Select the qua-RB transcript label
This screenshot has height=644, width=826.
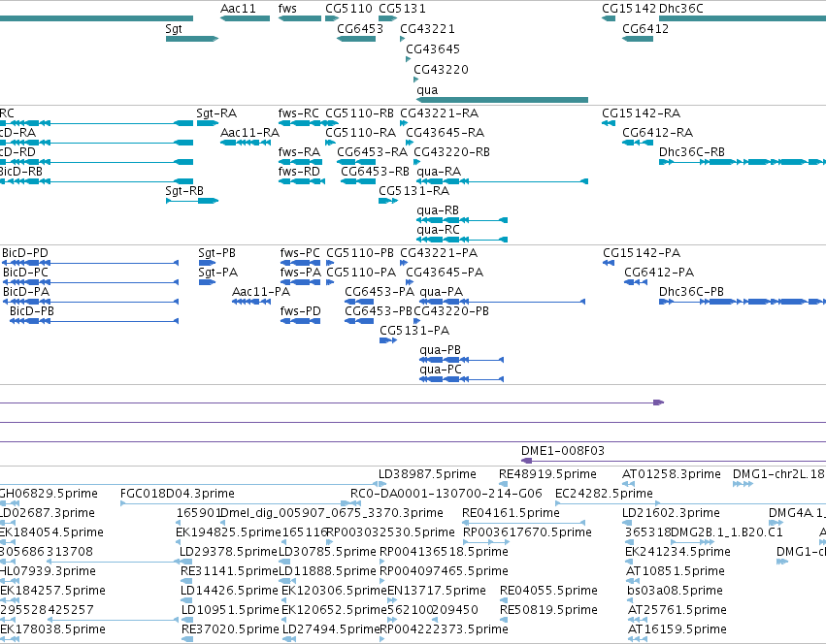click(438, 210)
